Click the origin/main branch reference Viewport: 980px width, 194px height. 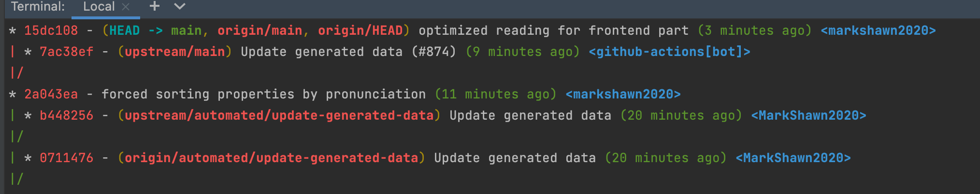point(259,30)
